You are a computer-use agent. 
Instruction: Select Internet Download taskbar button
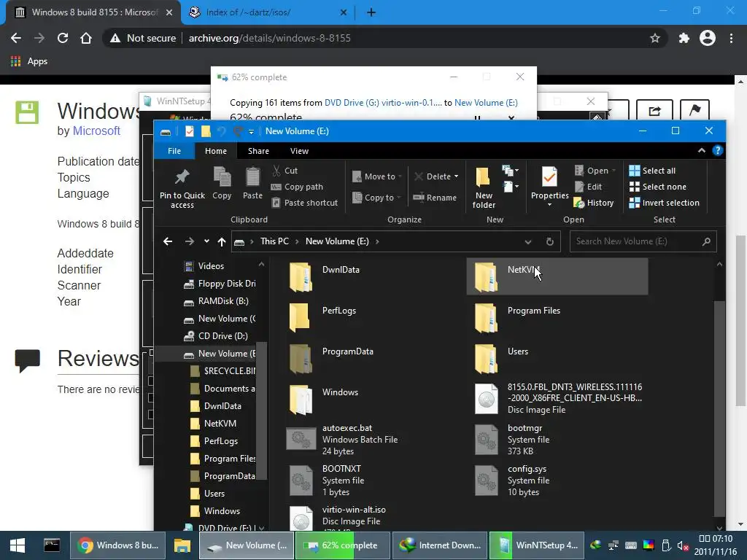(439, 545)
